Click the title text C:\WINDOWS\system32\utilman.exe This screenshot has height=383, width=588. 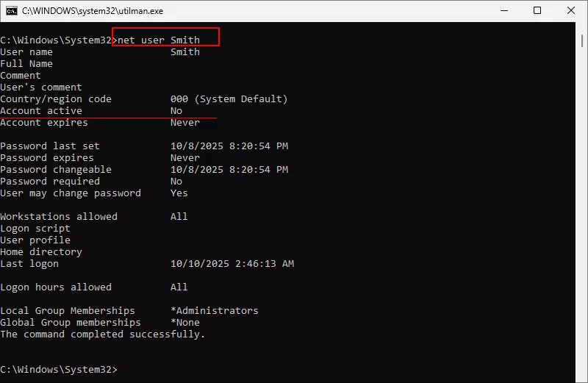[x=93, y=11]
